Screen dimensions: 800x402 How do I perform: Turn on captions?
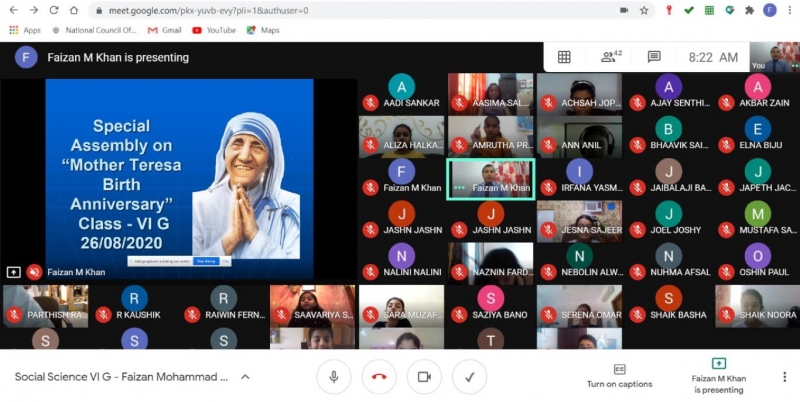pyautogui.click(x=619, y=376)
